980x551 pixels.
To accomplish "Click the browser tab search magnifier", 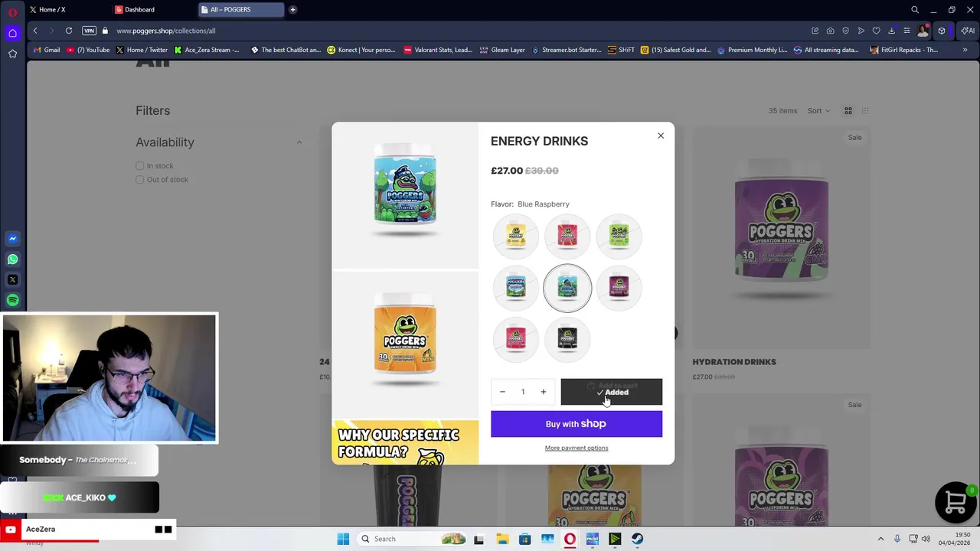I will coord(915,10).
